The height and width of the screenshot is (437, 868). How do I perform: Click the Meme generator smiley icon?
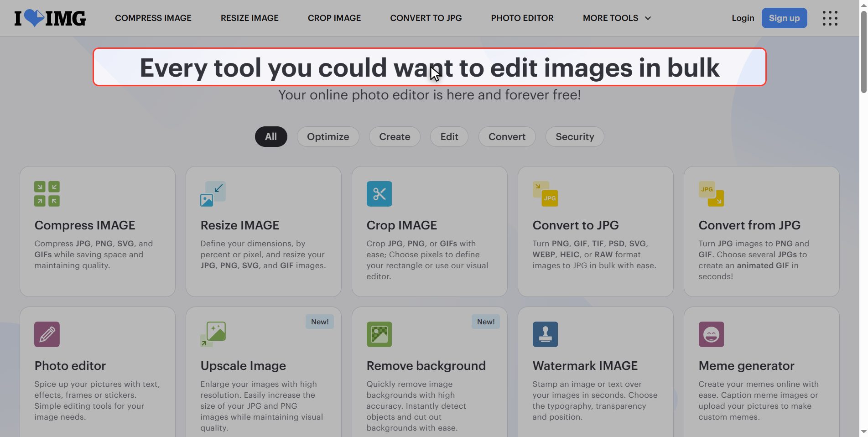pos(711,334)
